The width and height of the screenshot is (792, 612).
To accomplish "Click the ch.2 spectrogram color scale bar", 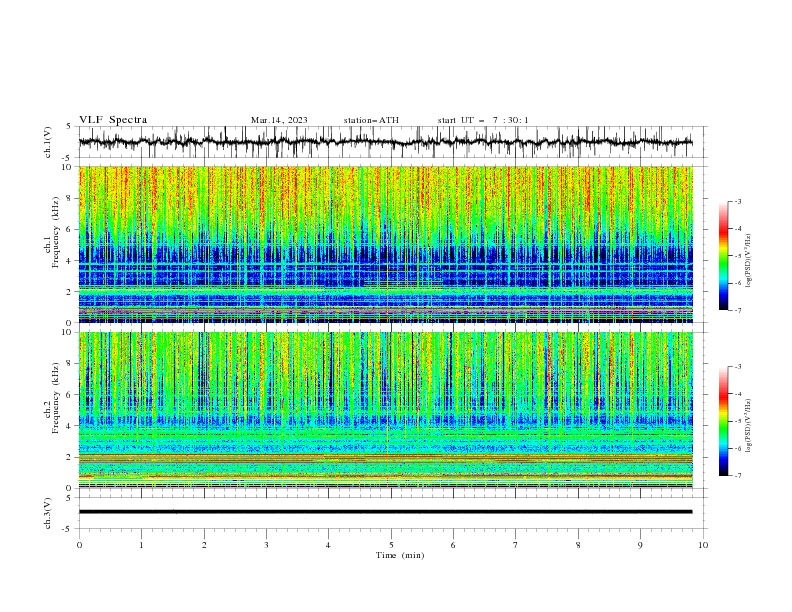I will pos(723,421).
